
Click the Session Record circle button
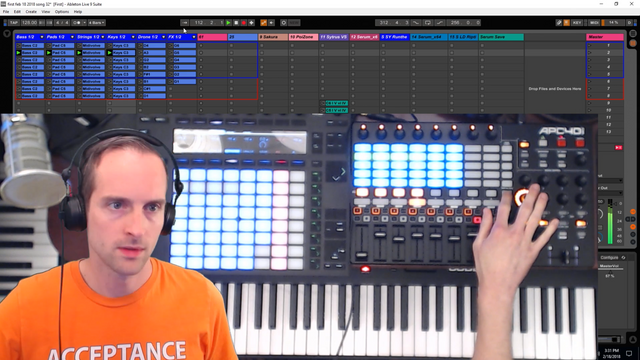coord(284,23)
